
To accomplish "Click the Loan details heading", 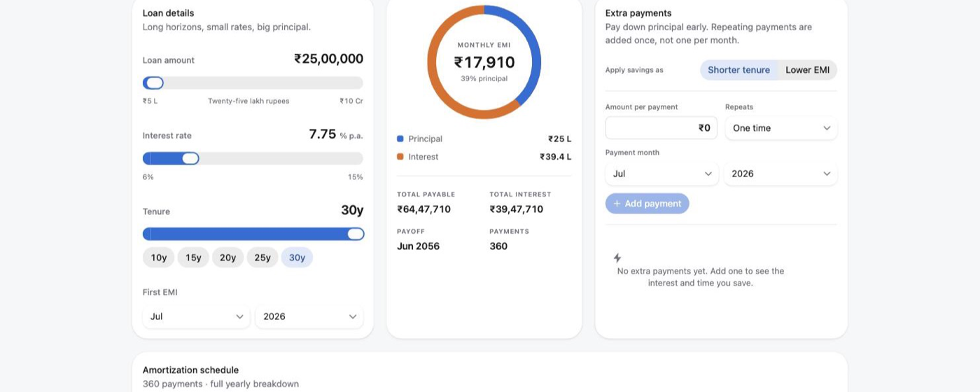I will coord(169,13).
